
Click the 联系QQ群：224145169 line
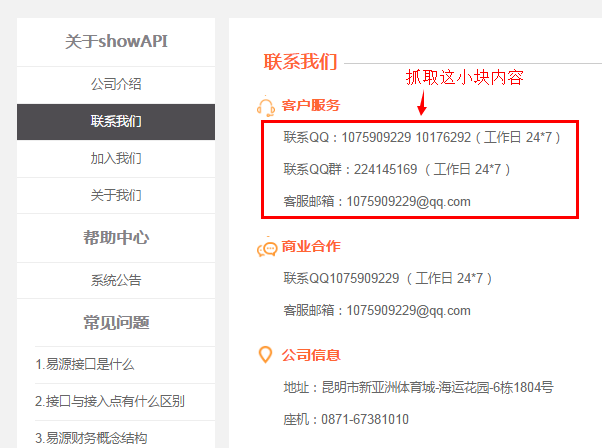397,169
